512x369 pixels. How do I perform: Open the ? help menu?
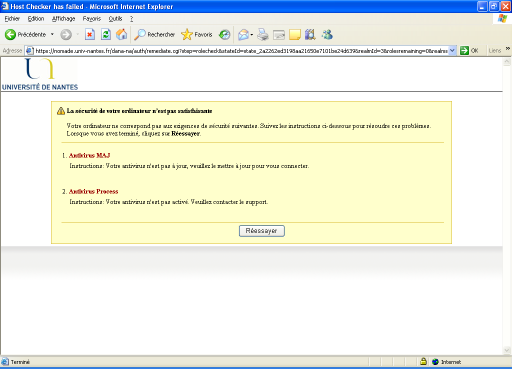tap(132, 19)
